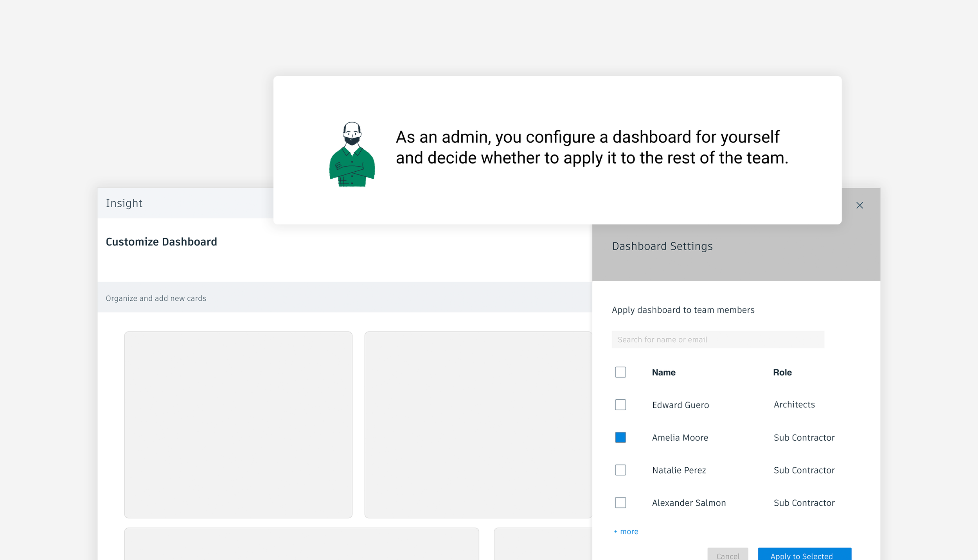Click the Cancel button
This screenshot has width=978, height=560.
pyautogui.click(x=728, y=555)
